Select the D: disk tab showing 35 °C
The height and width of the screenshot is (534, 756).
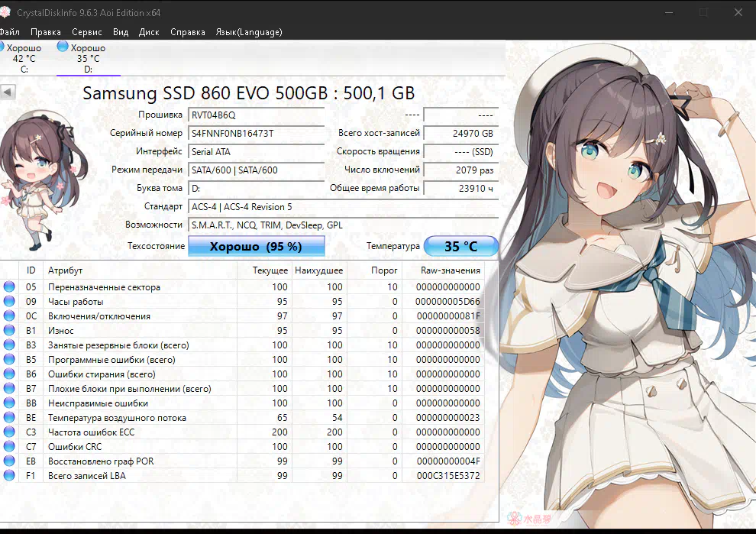[x=89, y=58]
